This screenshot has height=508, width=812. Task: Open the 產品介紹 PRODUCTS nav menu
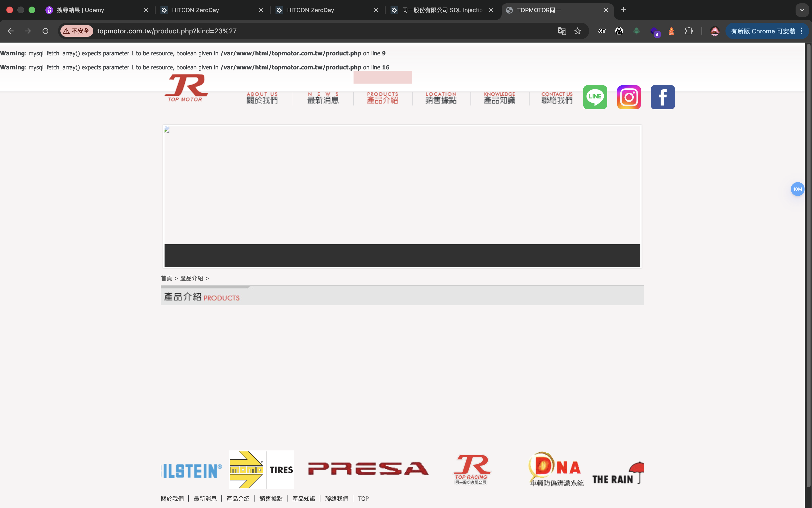click(x=383, y=98)
